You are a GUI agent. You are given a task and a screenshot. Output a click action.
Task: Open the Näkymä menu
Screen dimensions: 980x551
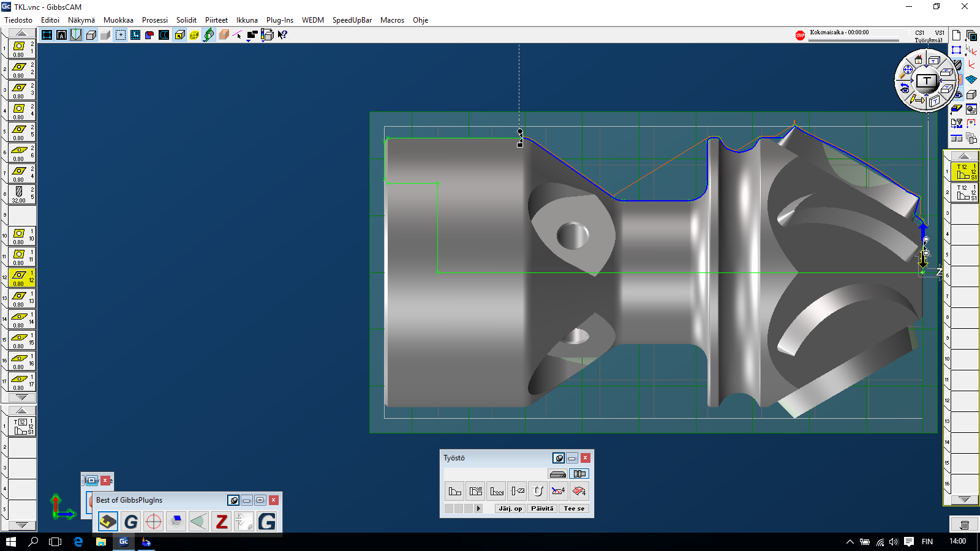(x=81, y=20)
